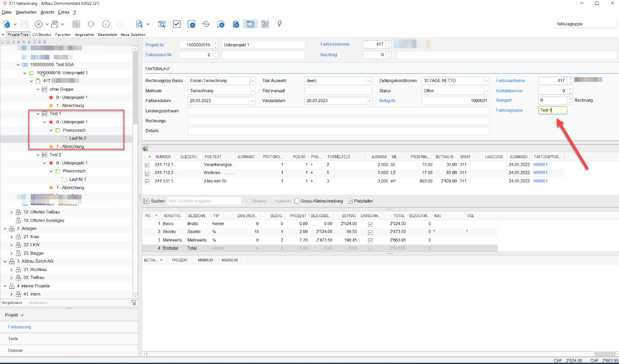Open the Extras menu
Screen dimensions: 619x364
(64, 12)
